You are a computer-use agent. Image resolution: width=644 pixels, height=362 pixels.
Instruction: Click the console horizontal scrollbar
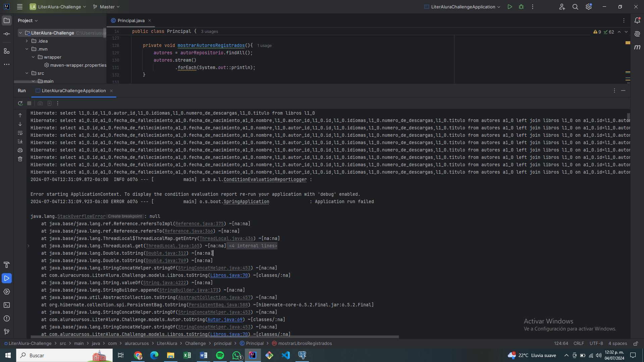pos(215,337)
